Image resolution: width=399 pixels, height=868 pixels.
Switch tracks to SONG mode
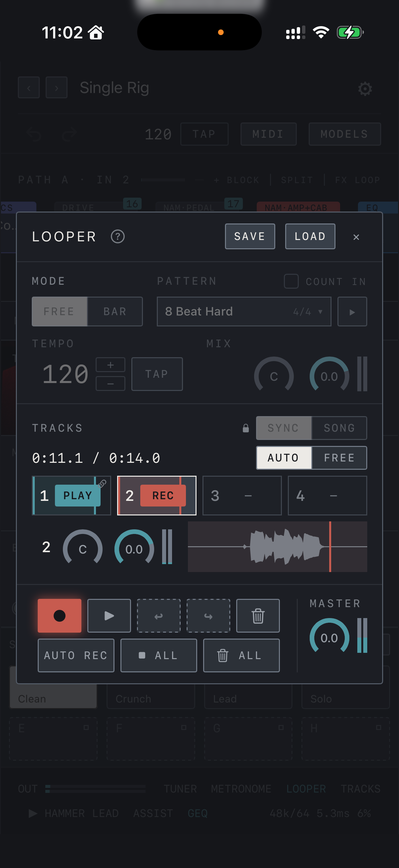339,428
